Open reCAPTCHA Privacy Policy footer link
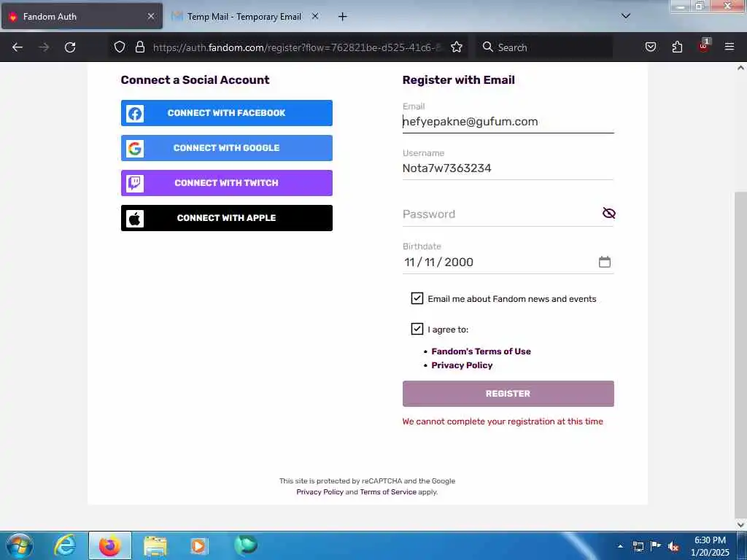 pyautogui.click(x=320, y=492)
